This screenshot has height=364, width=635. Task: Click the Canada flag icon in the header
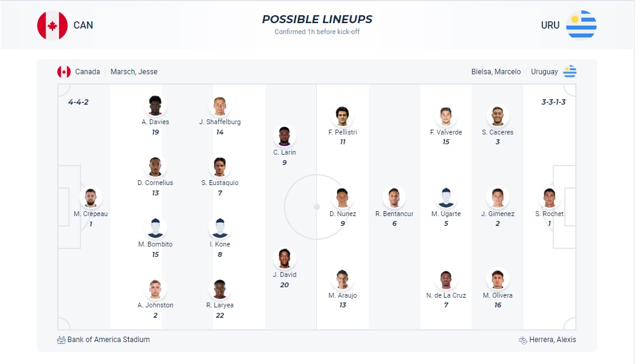click(52, 24)
